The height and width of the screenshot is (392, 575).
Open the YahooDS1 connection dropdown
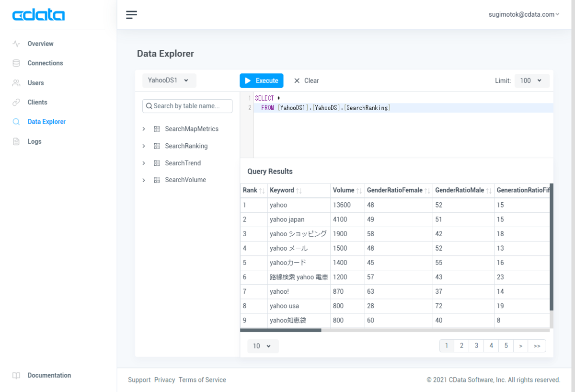[169, 81]
